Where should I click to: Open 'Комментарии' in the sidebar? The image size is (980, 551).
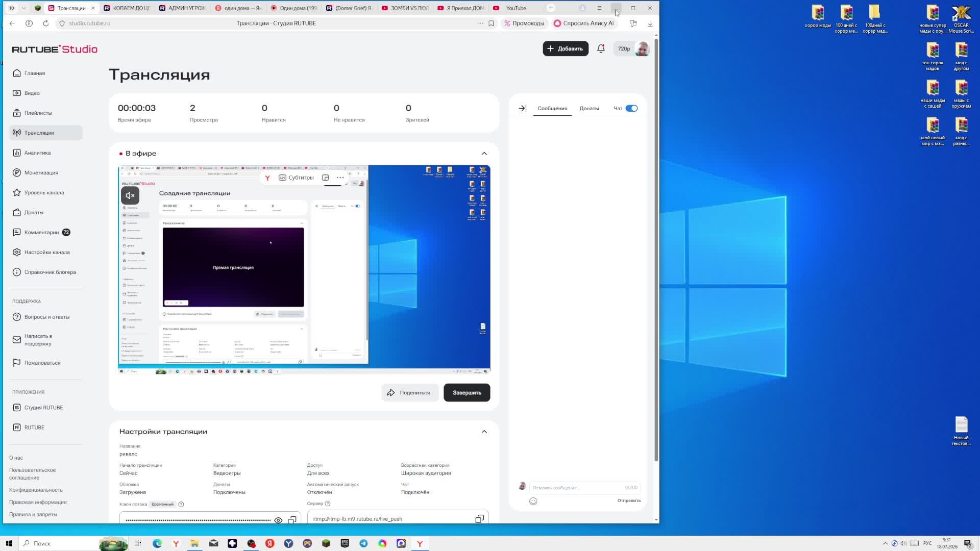coord(46,232)
